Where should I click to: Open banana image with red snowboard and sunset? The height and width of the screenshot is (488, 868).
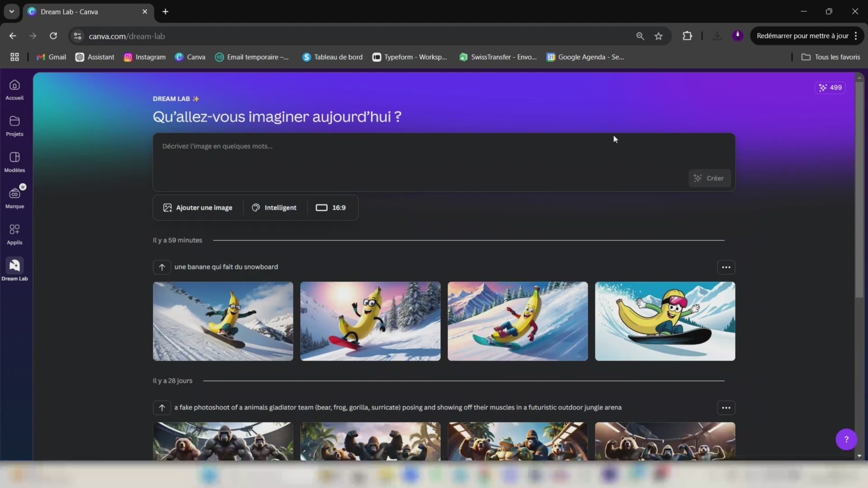370,321
